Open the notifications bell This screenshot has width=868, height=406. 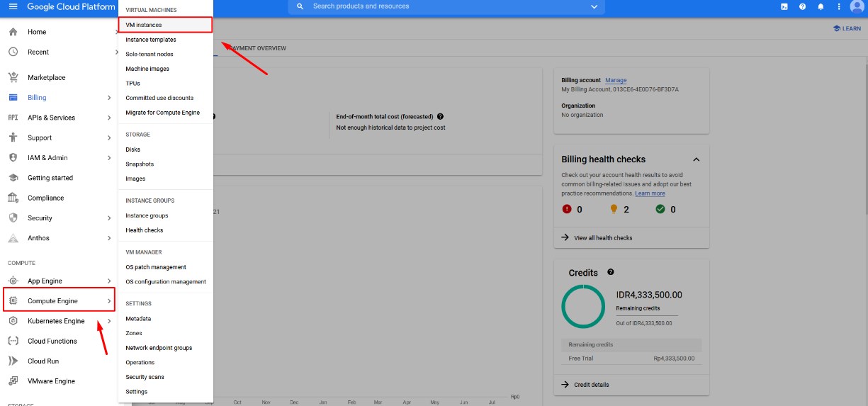pyautogui.click(x=821, y=6)
